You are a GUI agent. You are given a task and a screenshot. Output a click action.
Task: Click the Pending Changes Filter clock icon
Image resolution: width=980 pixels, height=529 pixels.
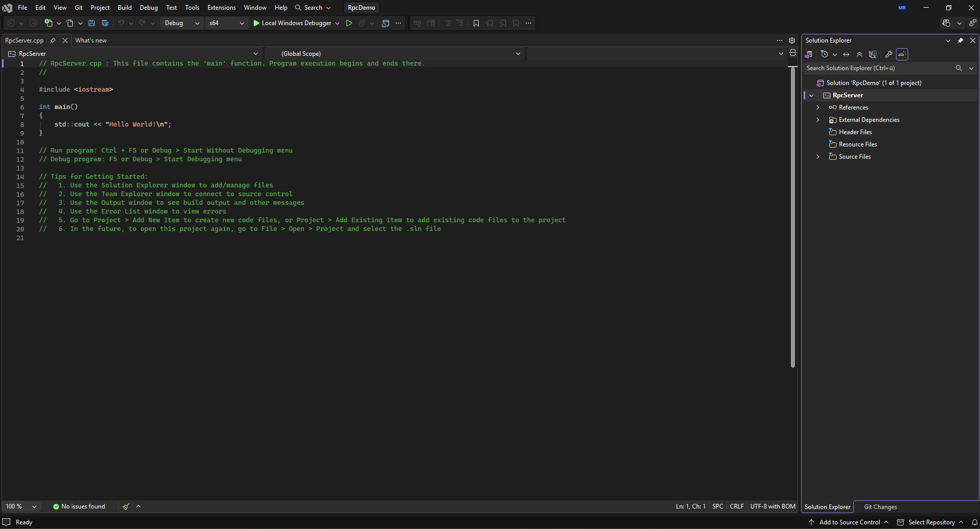824,54
